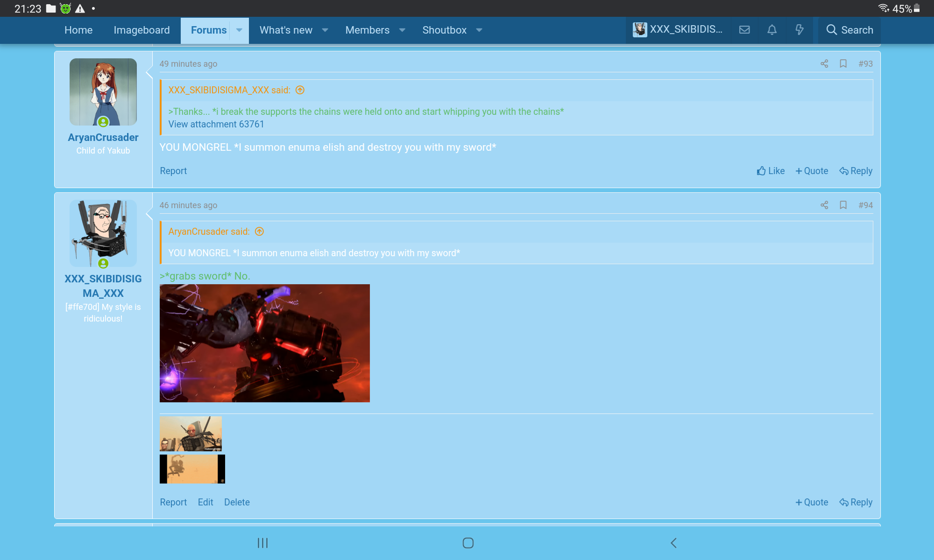This screenshot has width=934, height=560.
Task: Share post #93
Action: pos(824,63)
